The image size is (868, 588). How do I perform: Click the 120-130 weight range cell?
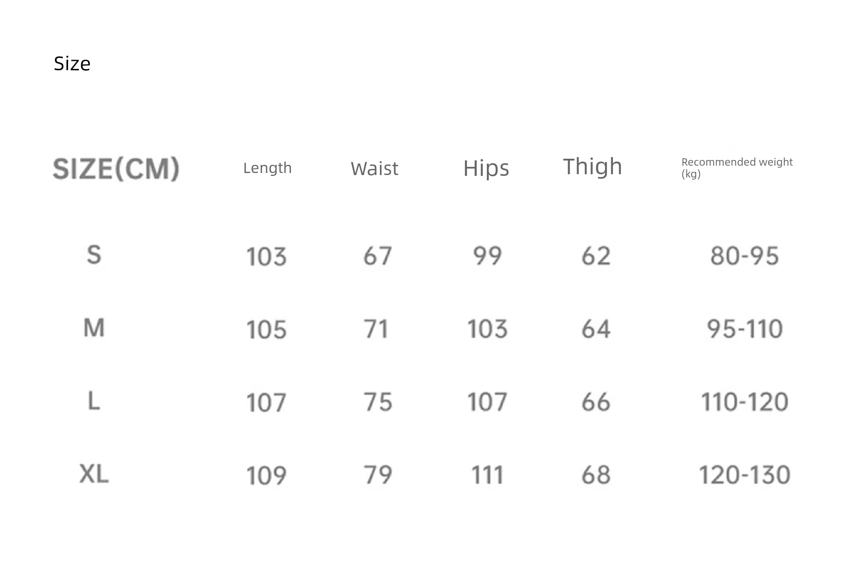click(745, 475)
